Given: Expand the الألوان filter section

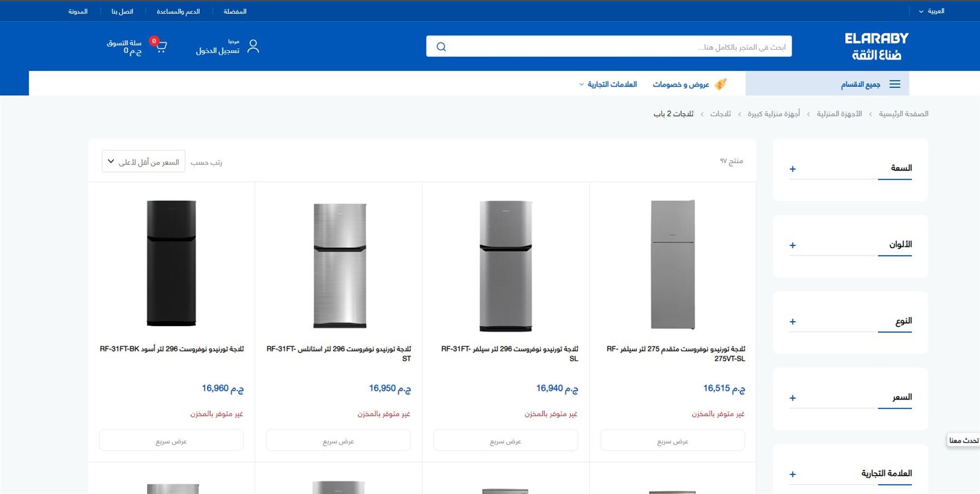Looking at the screenshot, I should 793,245.
